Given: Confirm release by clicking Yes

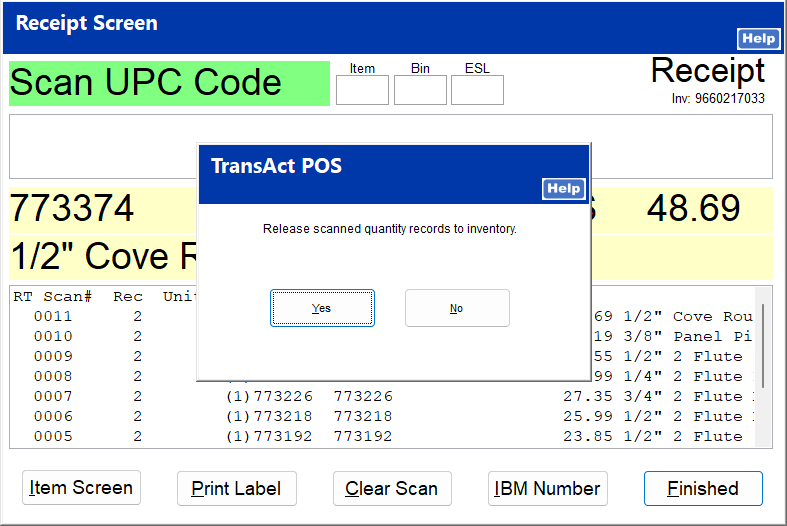Looking at the screenshot, I should [322, 308].
